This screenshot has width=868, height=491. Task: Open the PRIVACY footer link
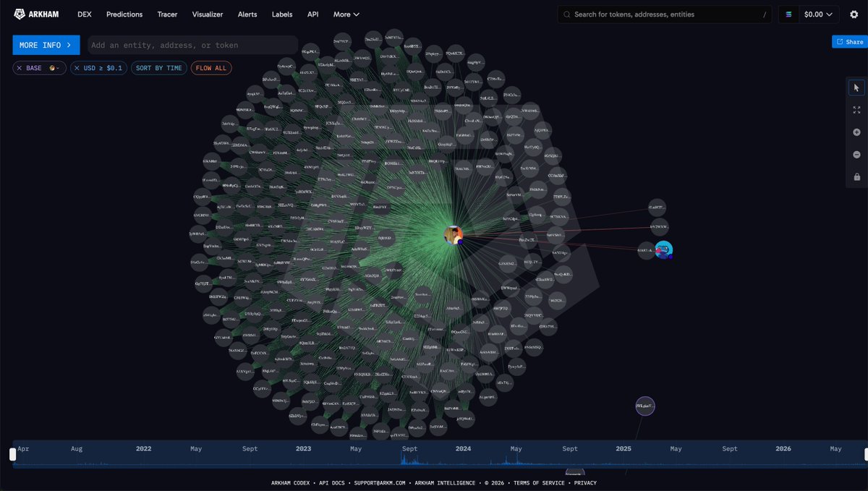tap(585, 482)
